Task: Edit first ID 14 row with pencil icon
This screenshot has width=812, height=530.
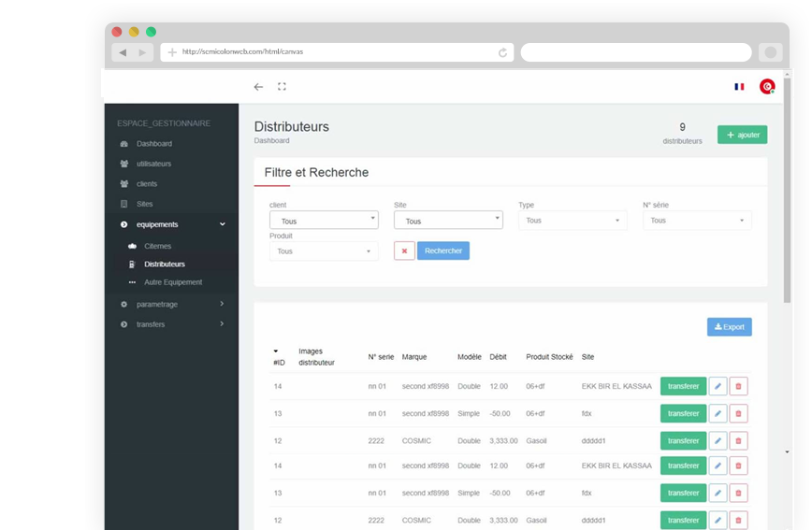Action: click(x=718, y=386)
